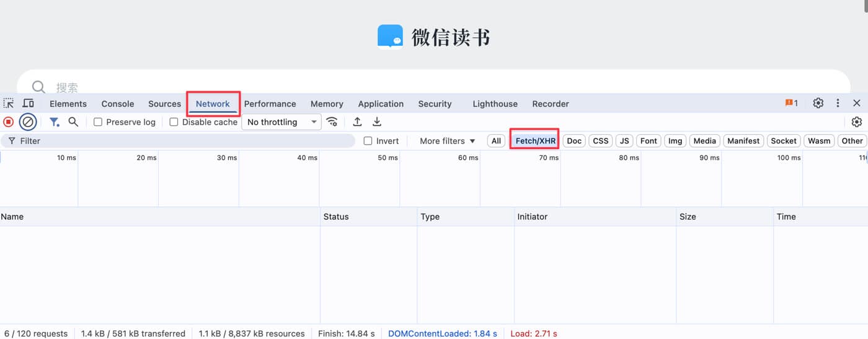Sort by the Name column header
868x339 pixels.
click(x=160, y=217)
